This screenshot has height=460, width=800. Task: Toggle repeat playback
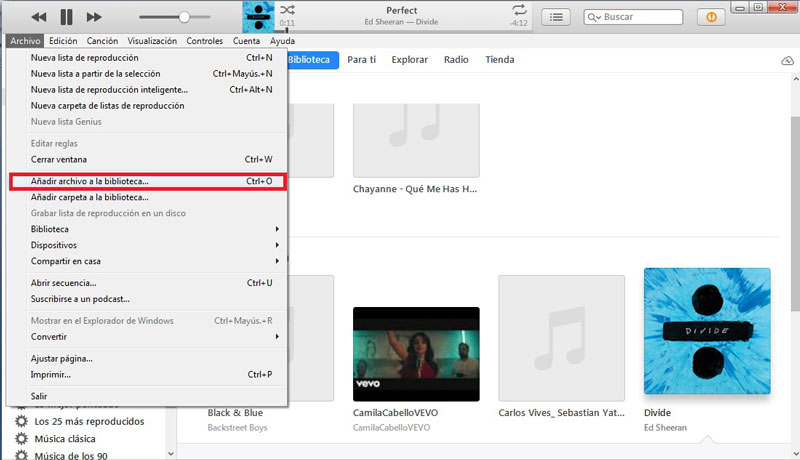point(519,10)
